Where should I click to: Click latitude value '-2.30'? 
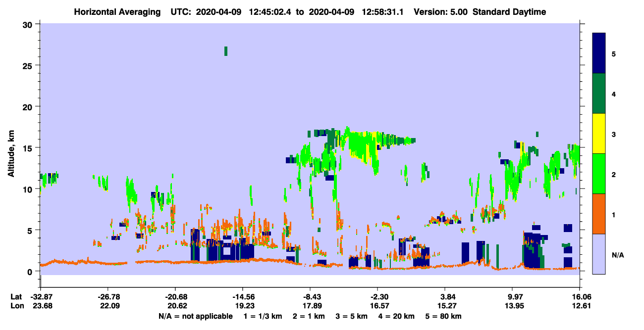[x=377, y=297]
